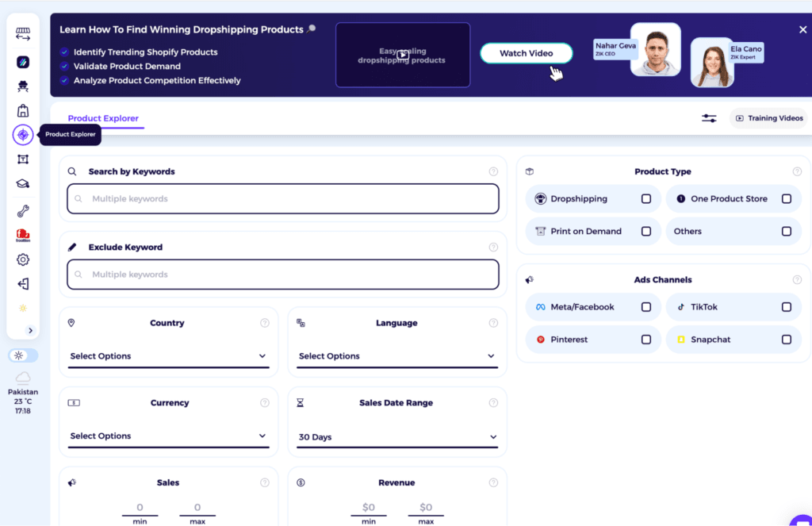
Task: Open the Product Explorer tool in sidebar
Action: click(22, 134)
